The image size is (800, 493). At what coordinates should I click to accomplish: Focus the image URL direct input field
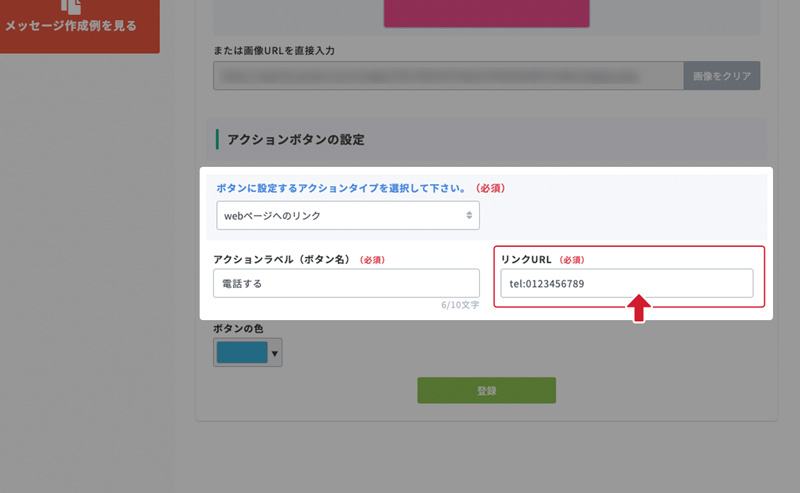coord(447,76)
